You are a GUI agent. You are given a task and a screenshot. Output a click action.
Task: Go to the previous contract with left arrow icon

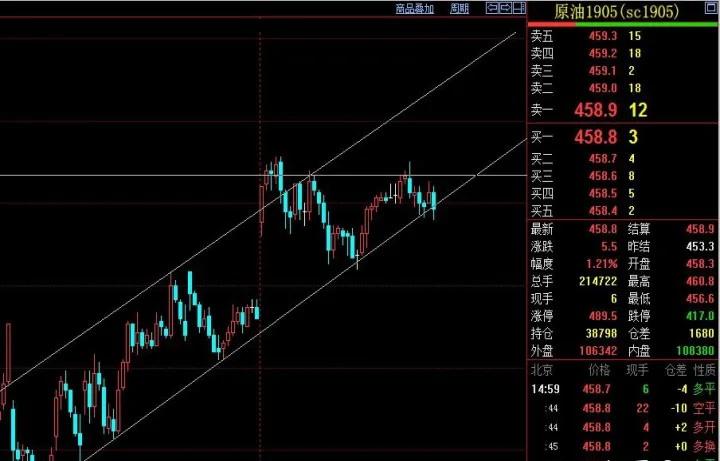492,8
